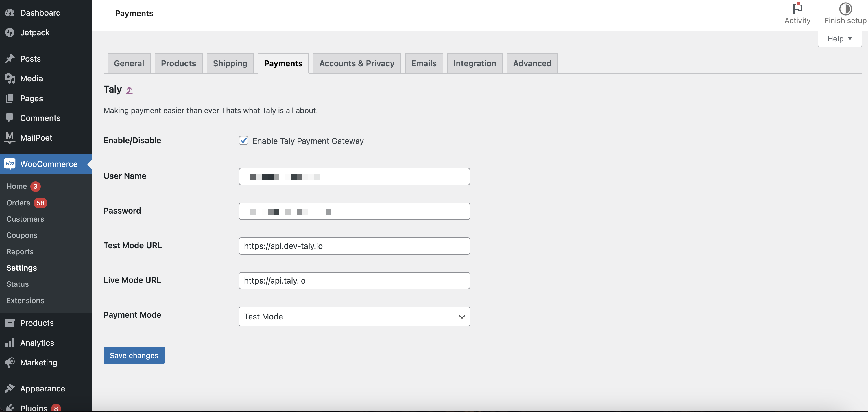Uncheck Enable Taly Payment Gateway checkbox
This screenshot has height=412, width=868.
(243, 140)
